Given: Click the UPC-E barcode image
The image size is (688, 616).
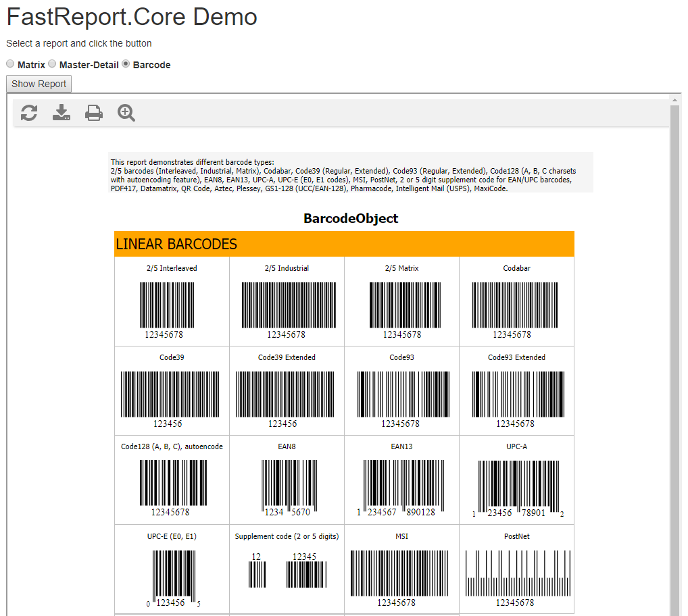Looking at the screenshot, I should [x=174, y=576].
